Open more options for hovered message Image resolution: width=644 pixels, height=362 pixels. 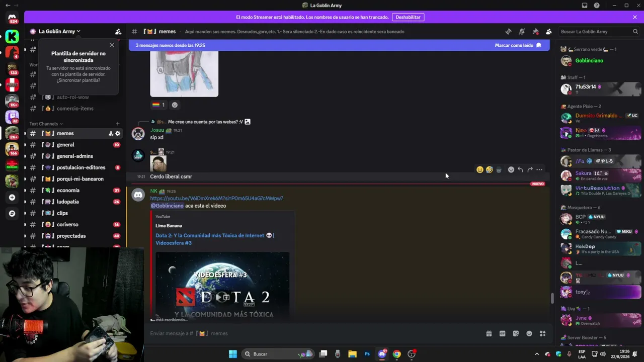click(x=539, y=169)
